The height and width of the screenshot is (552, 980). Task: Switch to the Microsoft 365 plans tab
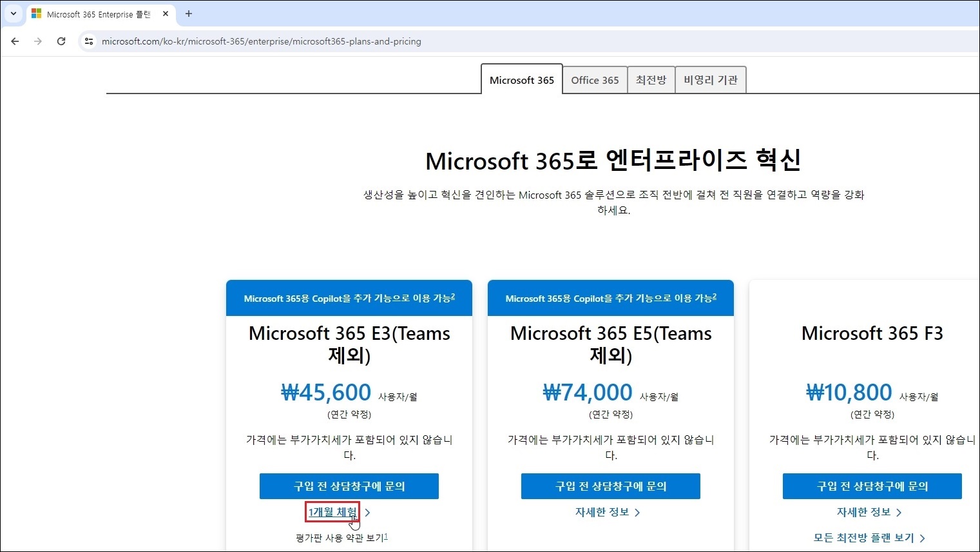pyautogui.click(x=522, y=80)
